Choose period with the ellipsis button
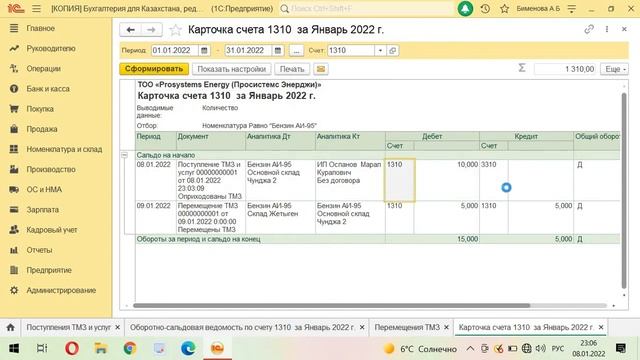The width and height of the screenshot is (640, 360). coord(296,51)
